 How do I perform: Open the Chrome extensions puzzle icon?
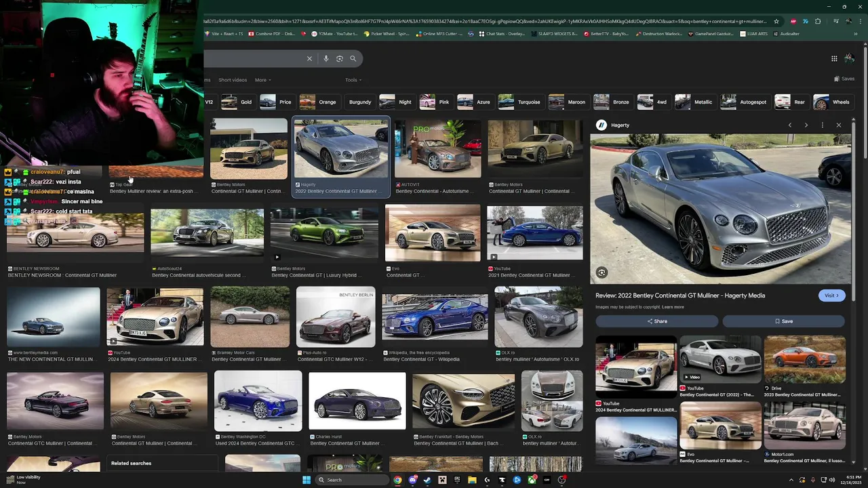[x=818, y=21]
